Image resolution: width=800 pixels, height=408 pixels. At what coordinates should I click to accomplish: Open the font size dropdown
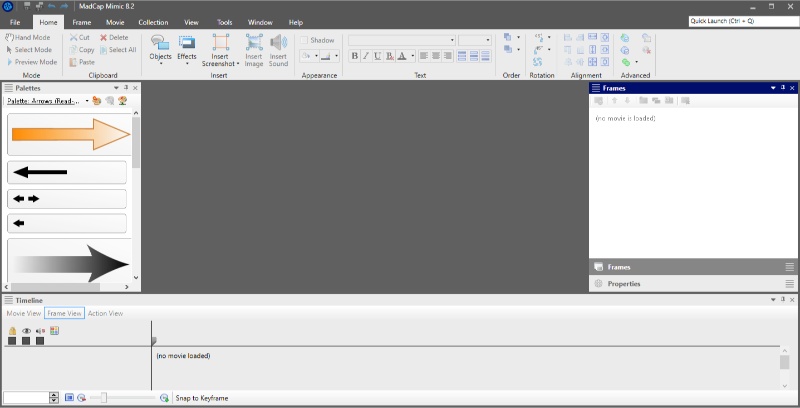click(488, 40)
